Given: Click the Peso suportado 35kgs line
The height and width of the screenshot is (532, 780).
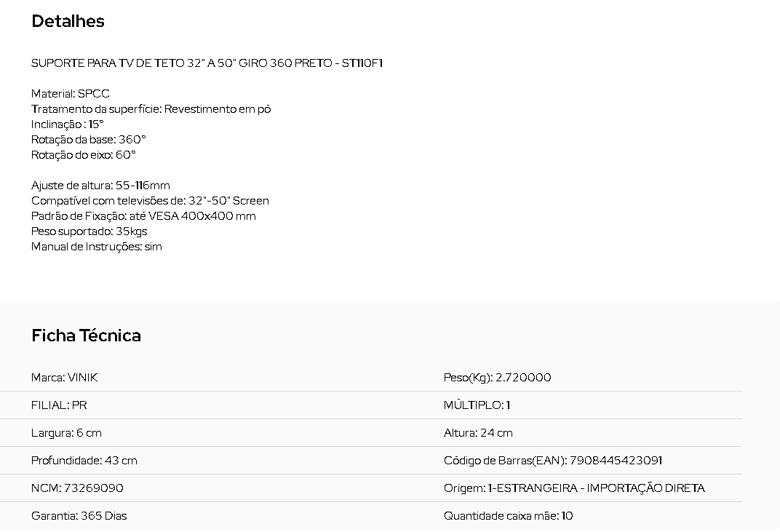Looking at the screenshot, I should point(89,231).
